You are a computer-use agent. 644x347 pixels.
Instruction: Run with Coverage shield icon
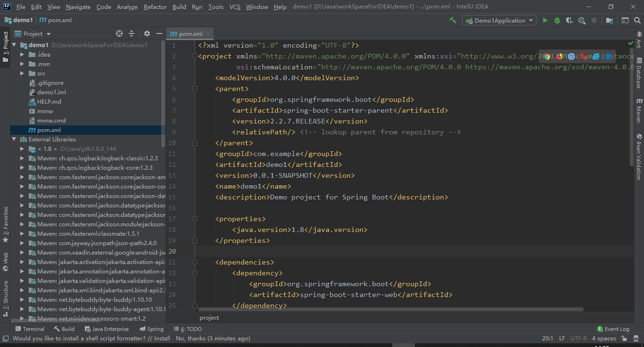click(x=570, y=20)
